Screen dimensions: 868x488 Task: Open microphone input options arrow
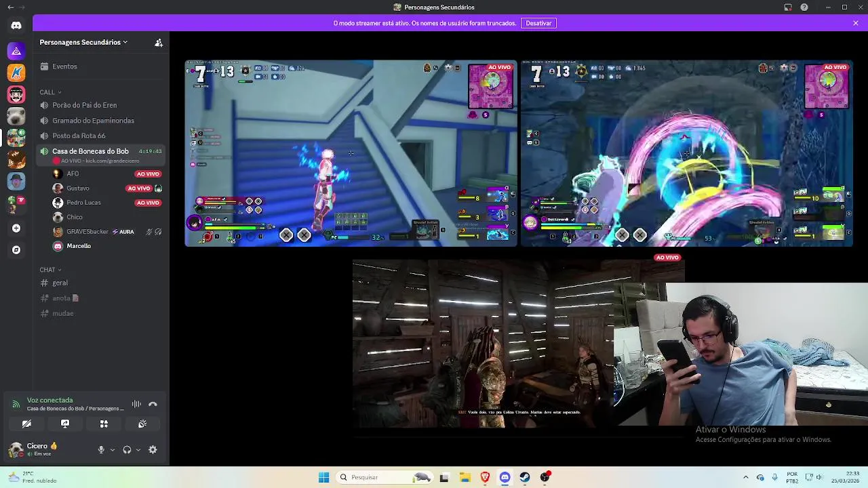pos(113,449)
